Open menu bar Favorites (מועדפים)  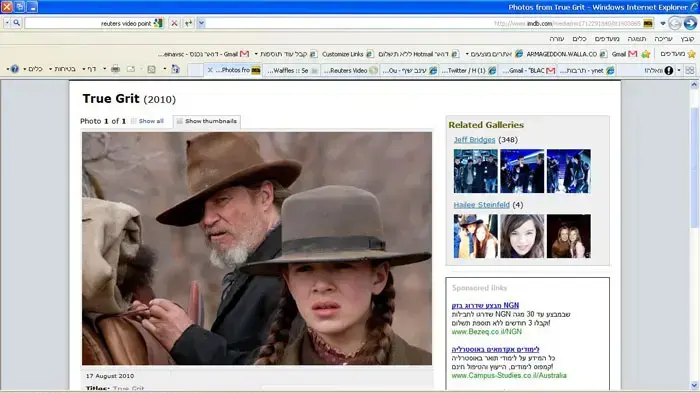coord(607,39)
